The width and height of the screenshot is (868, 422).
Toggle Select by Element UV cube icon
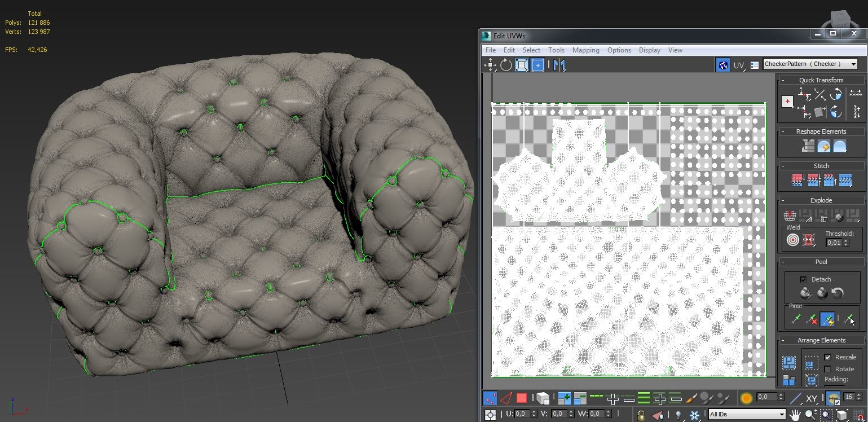[x=543, y=398]
